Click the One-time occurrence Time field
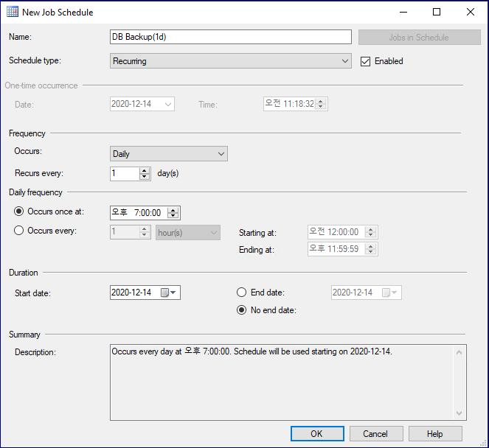 (x=295, y=104)
